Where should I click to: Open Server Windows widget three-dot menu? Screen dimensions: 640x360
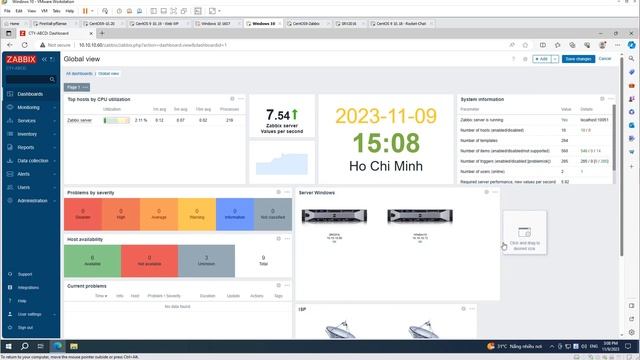pyautogui.click(x=495, y=192)
